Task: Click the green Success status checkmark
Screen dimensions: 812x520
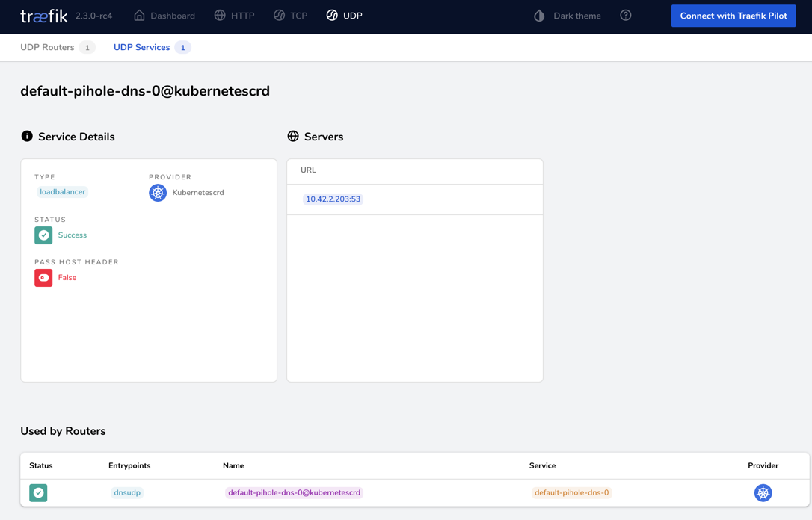Action: pos(43,235)
